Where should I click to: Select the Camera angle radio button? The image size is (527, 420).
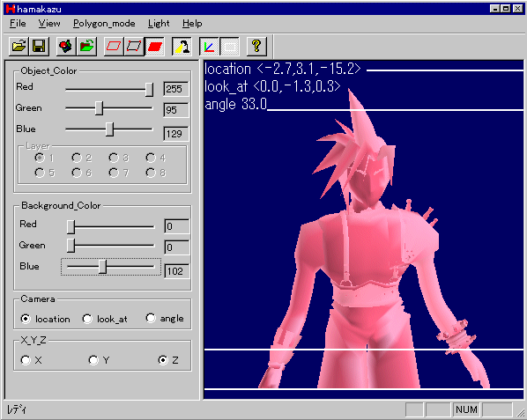[151, 318]
